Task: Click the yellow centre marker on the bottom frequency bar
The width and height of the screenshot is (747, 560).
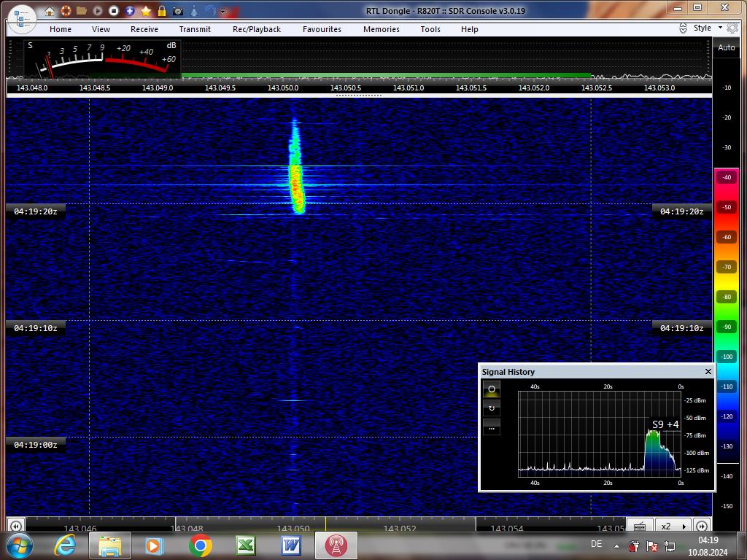Action: (326, 524)
